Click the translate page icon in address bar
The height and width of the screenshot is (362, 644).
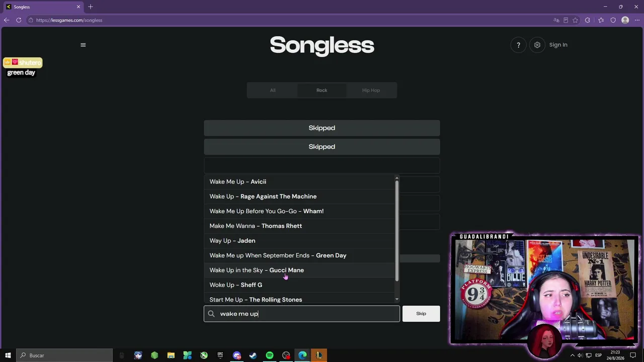point(556,20)
